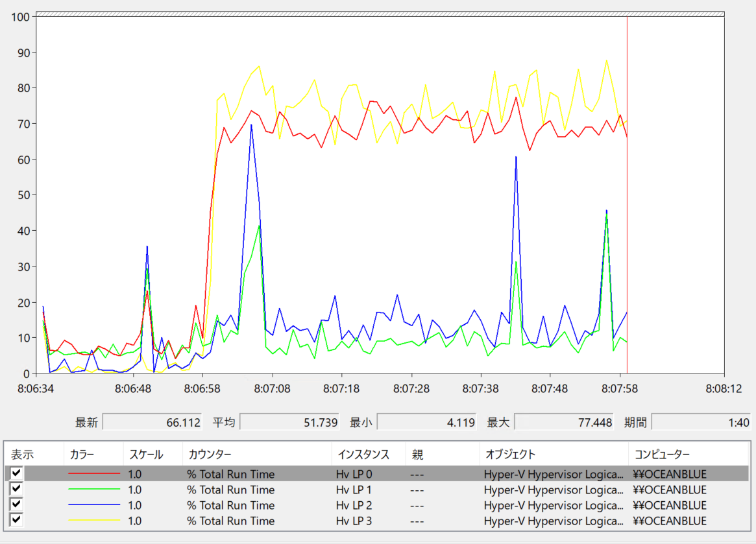Viewport: 756px width, 544px height.
Task: Click the blue color line swatch
Action: tap(94, 505)
